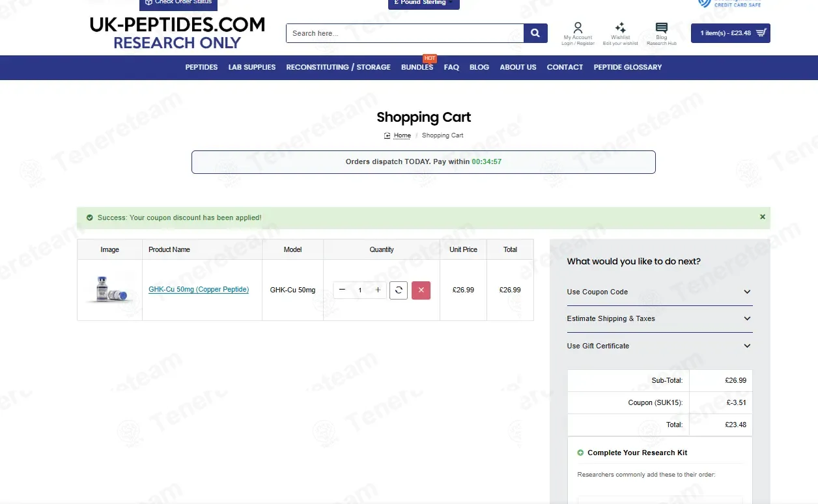Open PEPTIDE GLOSSARY page

628,67
